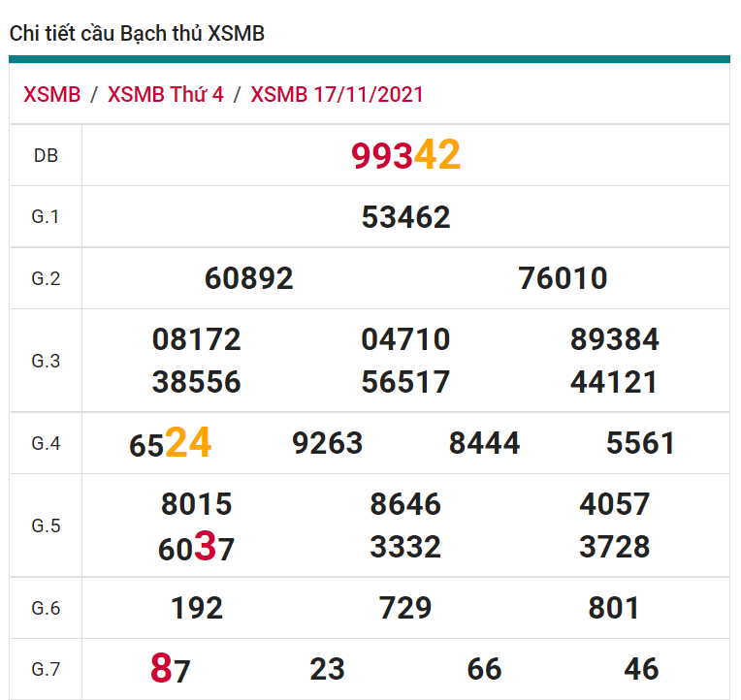741x700 pixels.
Task: Open the XSMB 17/11/2021 link
Action: (337, 94)
